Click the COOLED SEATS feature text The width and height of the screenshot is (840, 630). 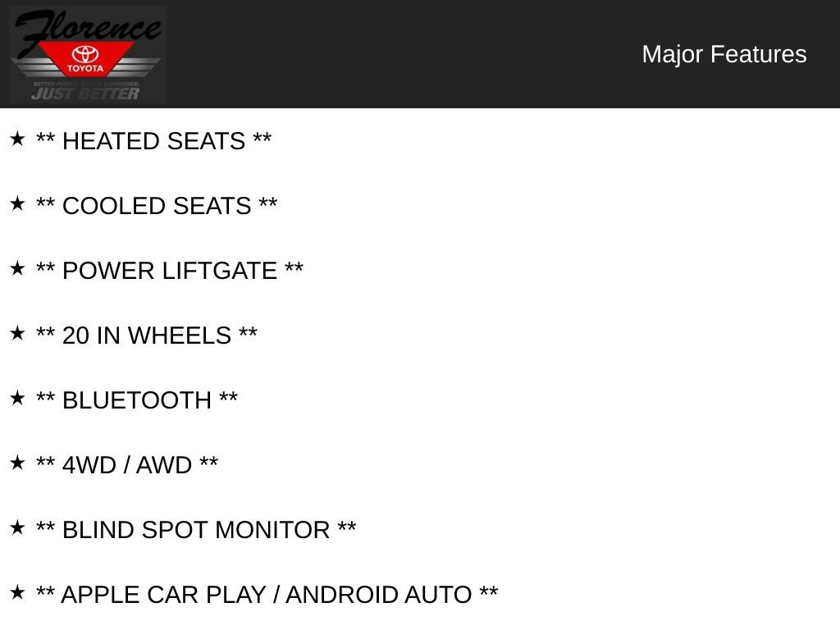pos(157,206)
